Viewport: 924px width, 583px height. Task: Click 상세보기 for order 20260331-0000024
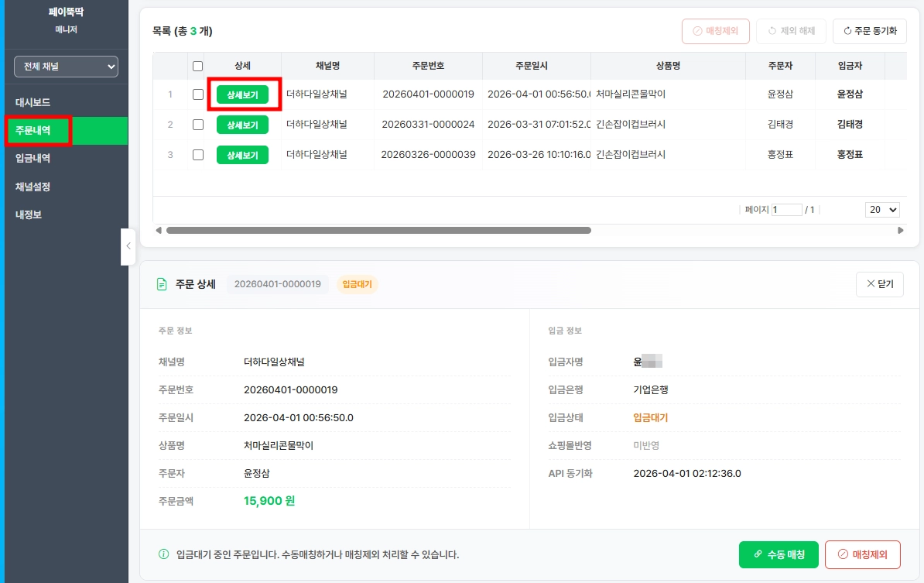(x=242, y=125)
